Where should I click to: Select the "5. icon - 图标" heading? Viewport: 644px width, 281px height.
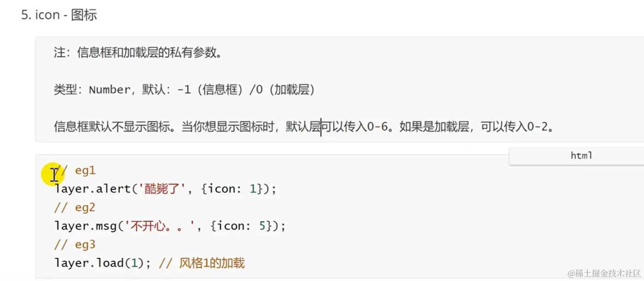[x=59, y=15]
